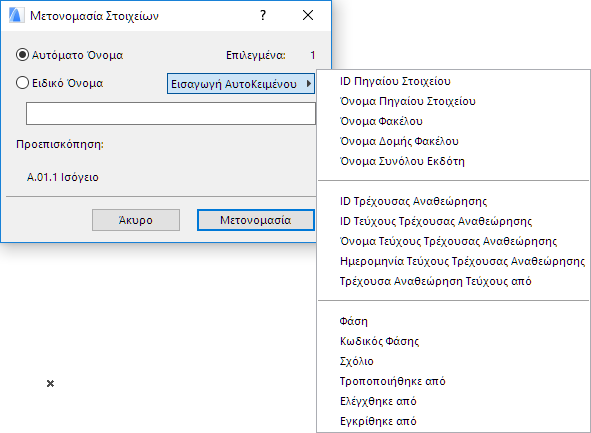Choose Ελέγχθηκε από menu item
This screenshot has height=433, width=591.
click(x=453, y=401)
